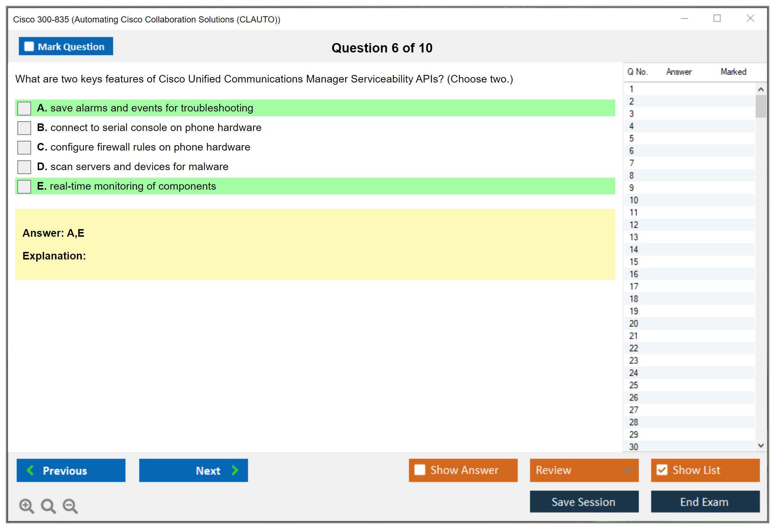Check option E real-time monitoring

click(x=24, y=186)
